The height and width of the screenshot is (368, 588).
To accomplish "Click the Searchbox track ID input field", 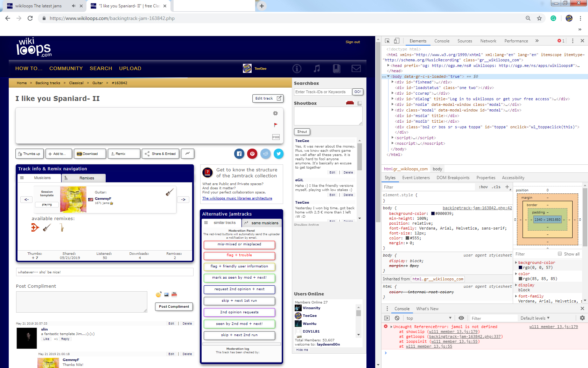I will point(322,92).
